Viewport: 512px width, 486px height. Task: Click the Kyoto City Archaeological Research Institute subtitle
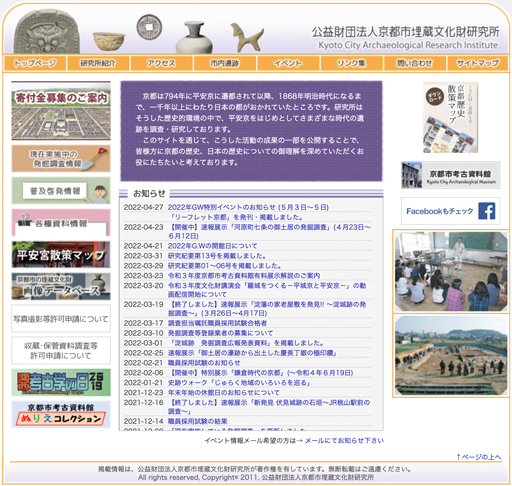[x=408, y=45]
